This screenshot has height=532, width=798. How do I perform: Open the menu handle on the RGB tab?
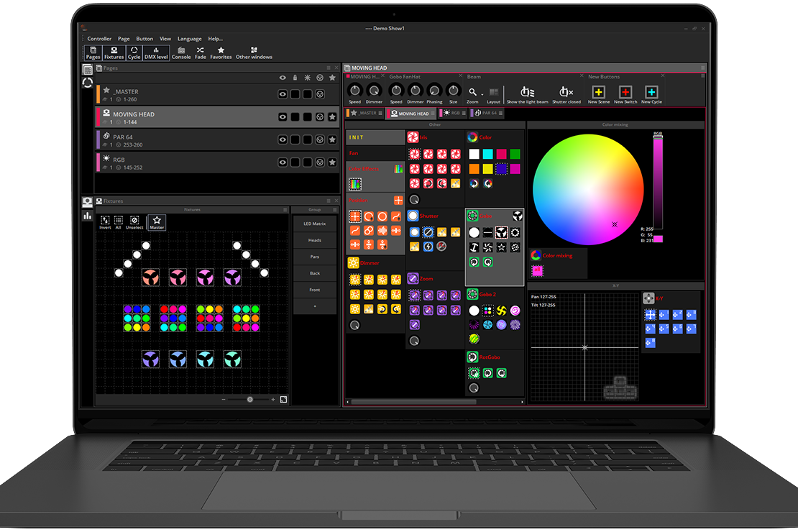pyautogui.click(x=465, y=113)
